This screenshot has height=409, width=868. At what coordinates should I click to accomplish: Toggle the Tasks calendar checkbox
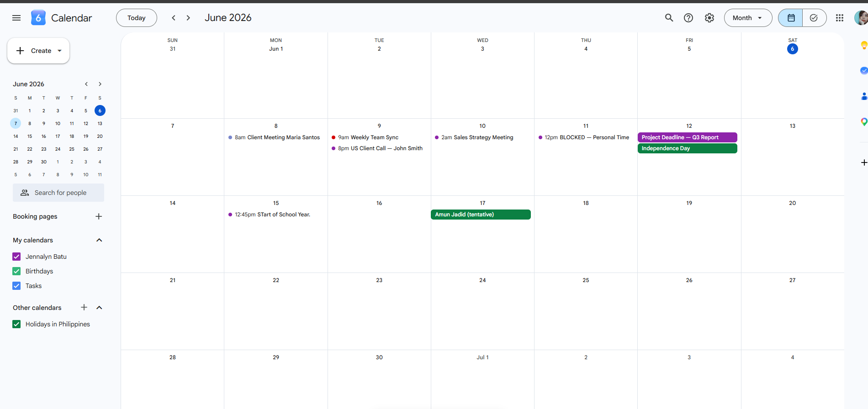[x=16, y=286]
